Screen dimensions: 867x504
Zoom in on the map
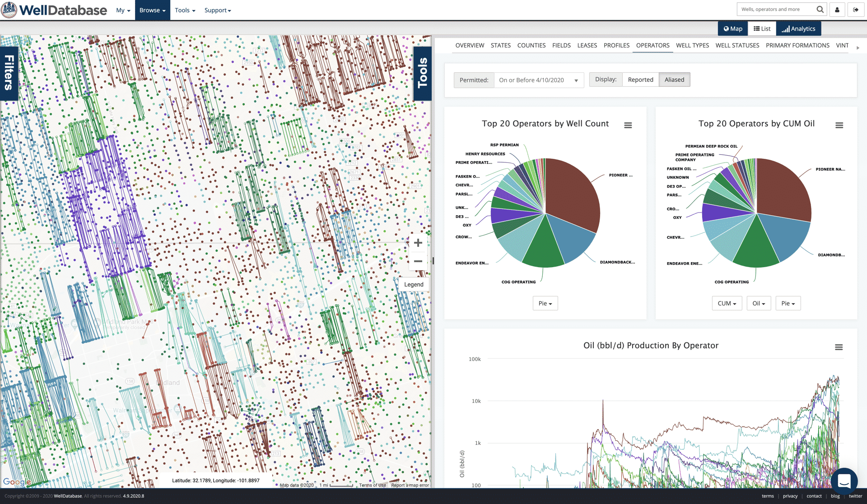(x=418, y=243)
